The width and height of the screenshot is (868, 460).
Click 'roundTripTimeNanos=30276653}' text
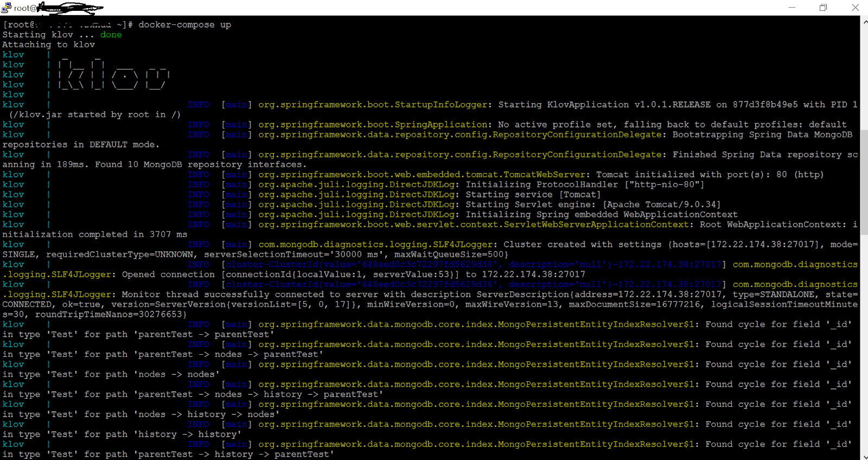[111, 315]
